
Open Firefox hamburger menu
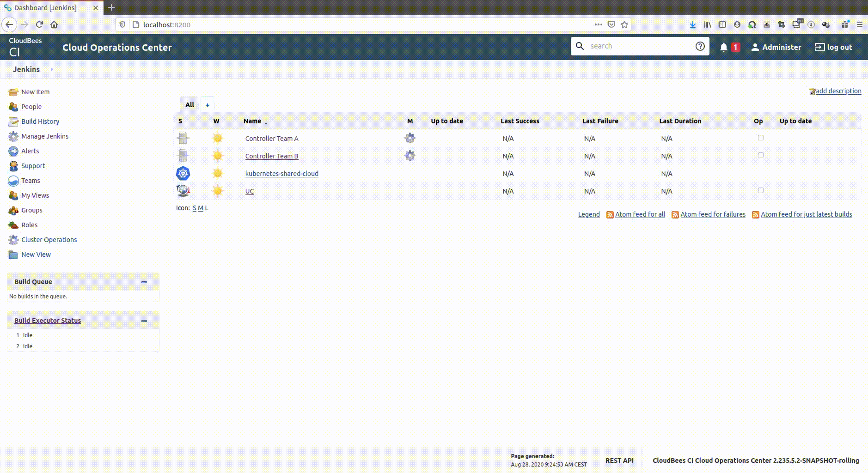pos(860,24)
